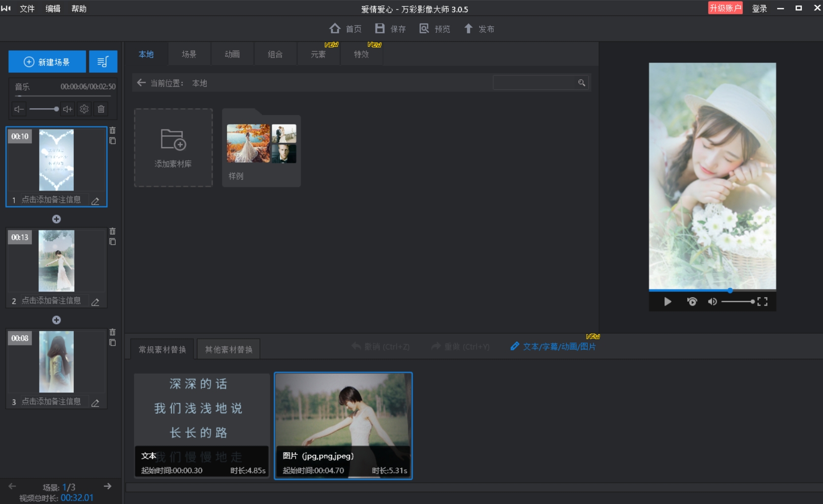This screenshot has height=504, width=823.
Task: Switch to the 组合 tab
Action: pos(275,54)
